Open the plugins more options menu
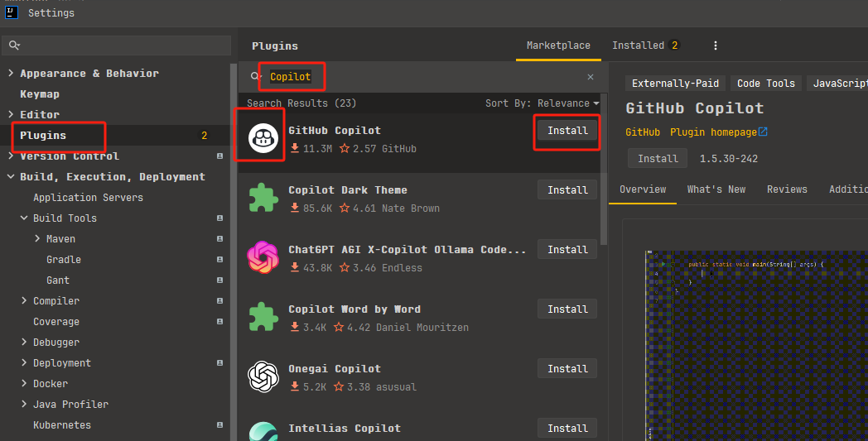The width and height of the screenshot is (868, 441). tap(716, 46)
